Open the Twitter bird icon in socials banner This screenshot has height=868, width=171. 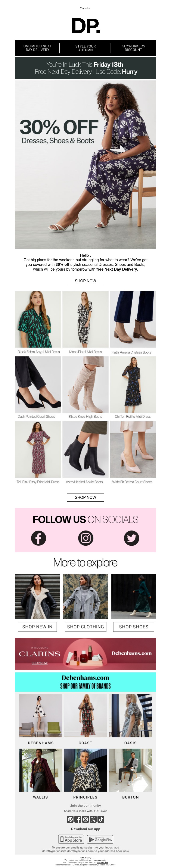[131, 538]
